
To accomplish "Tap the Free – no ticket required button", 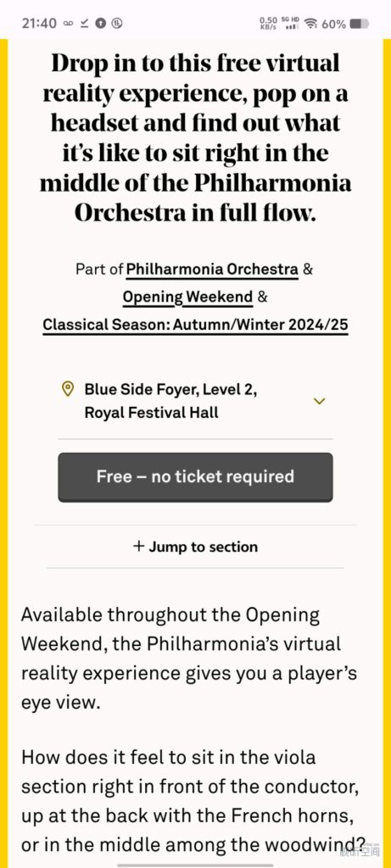I will pos(195,477).
